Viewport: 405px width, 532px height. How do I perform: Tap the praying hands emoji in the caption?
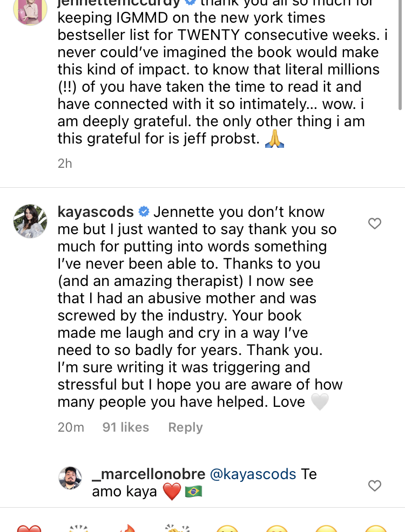[x=275, y=139]
